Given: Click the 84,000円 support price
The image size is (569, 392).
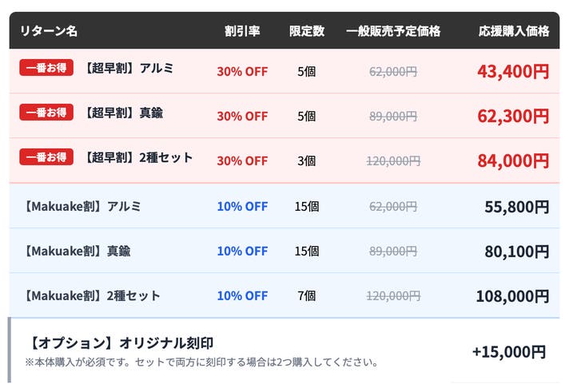Looking at the screenshot, I should (513, 160).
